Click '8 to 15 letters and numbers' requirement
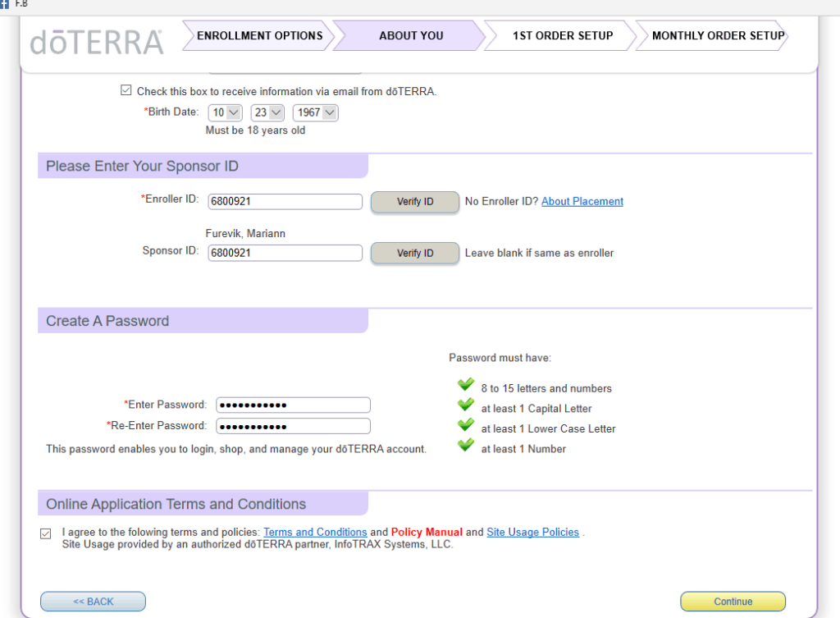 tap(546, 388)
